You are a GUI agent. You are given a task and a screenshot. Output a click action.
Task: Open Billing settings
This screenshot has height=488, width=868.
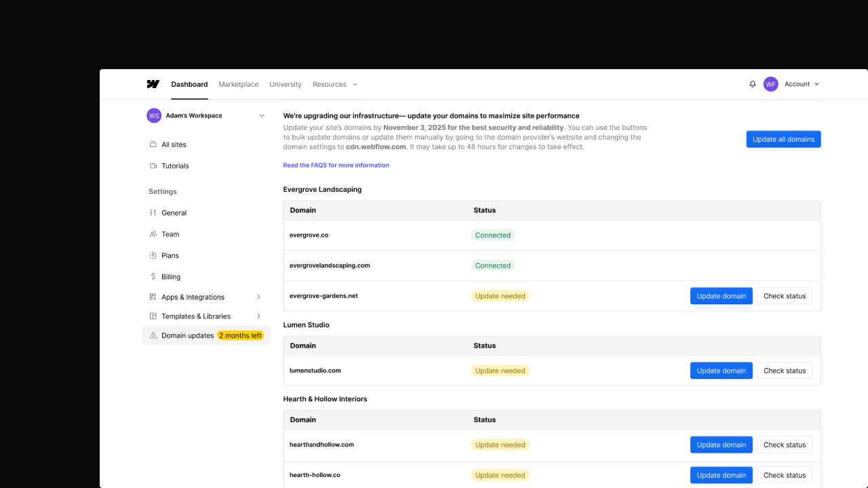pyautogui.click(x=171, y=277)
